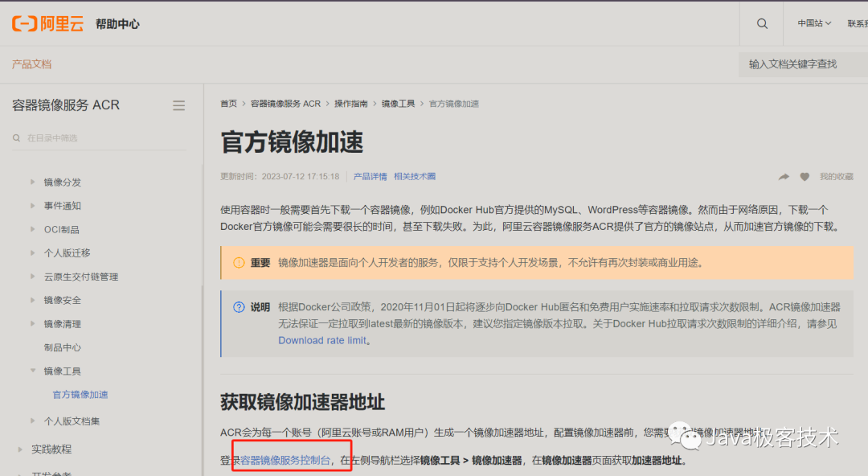Open the 事件通知 sidebar entry
This screenshot has height=476, width=868.
[63, 206]
